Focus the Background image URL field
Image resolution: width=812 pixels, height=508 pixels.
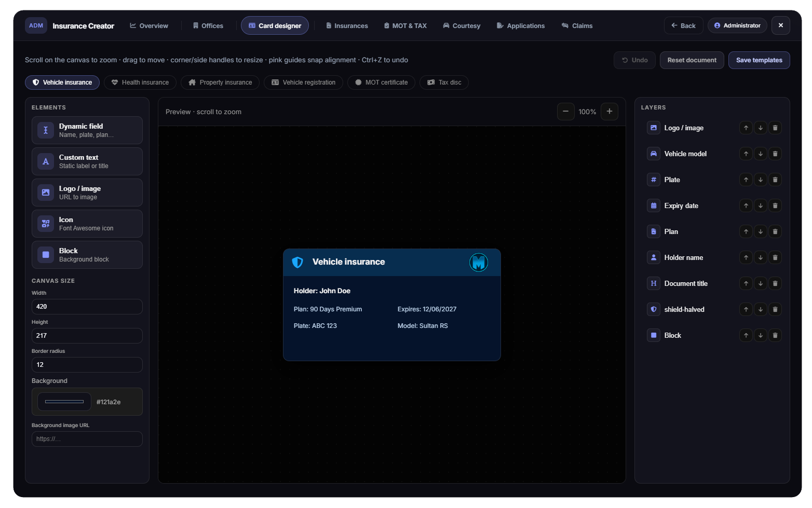point(87,439)
